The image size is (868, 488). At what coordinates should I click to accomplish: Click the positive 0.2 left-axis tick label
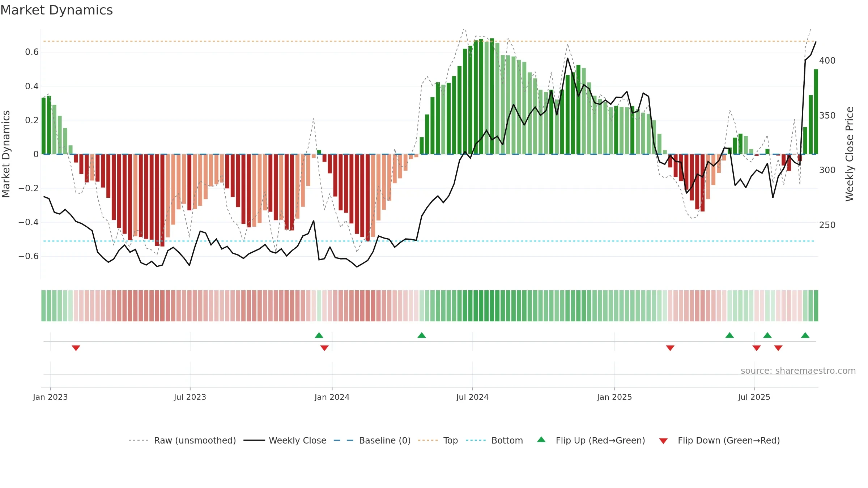[32, 120]
